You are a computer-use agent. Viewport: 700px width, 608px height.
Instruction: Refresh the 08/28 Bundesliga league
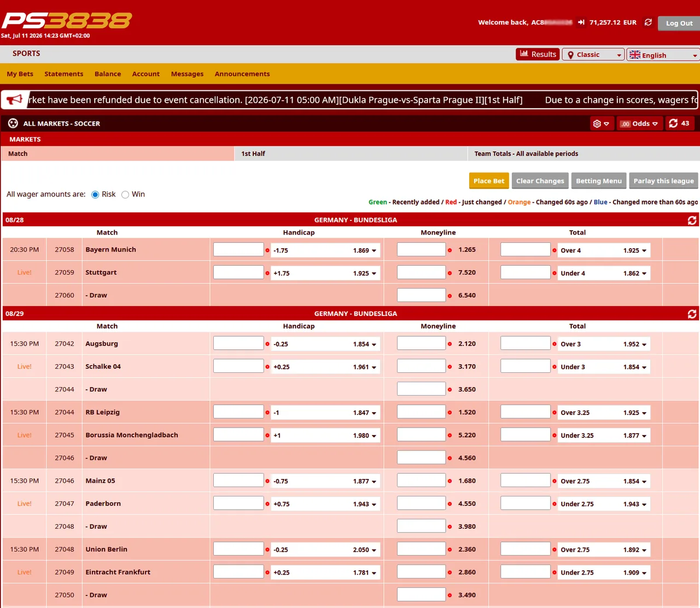692,220
